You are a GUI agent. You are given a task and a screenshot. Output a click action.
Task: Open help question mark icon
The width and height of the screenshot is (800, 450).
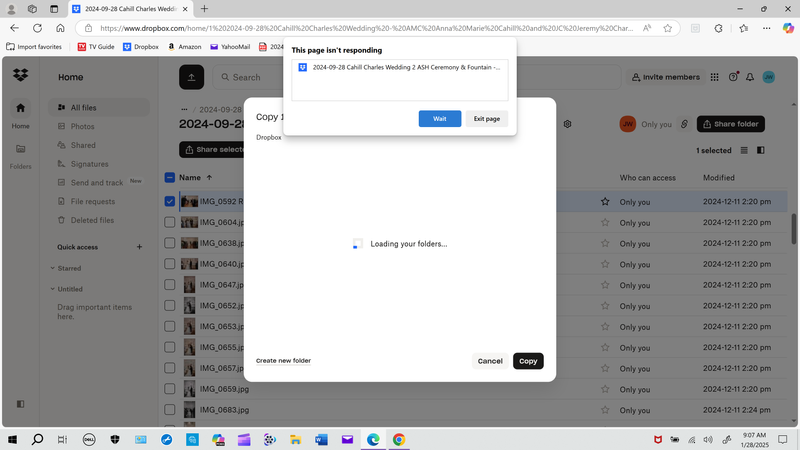[x=733, y=77]
